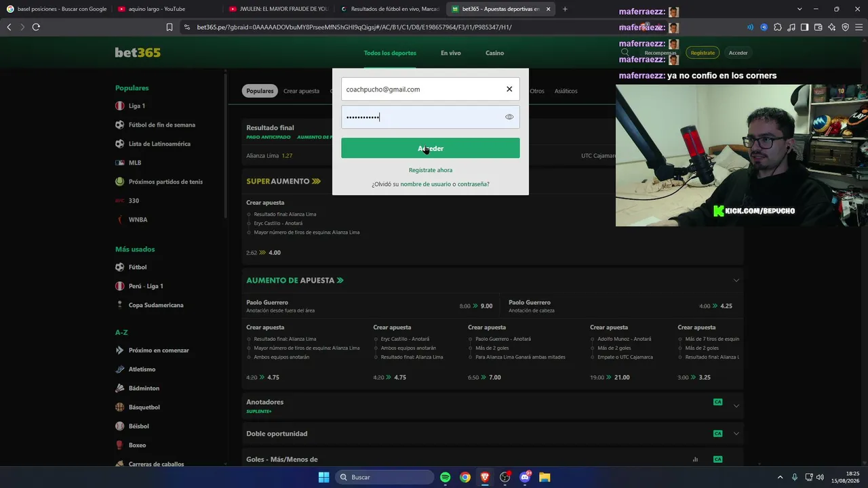The height and width of the screenshot is (488, 868).
Task: Focus the password input field
Action: coord(431,117)
